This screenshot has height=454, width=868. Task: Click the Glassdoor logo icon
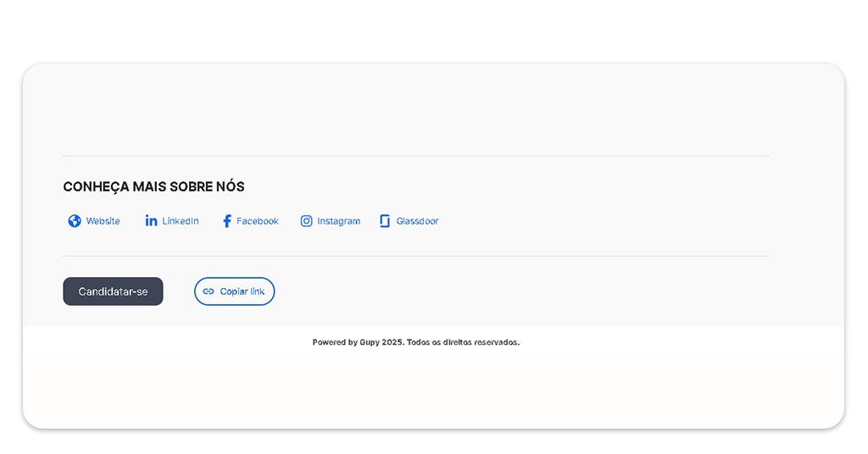385,221
